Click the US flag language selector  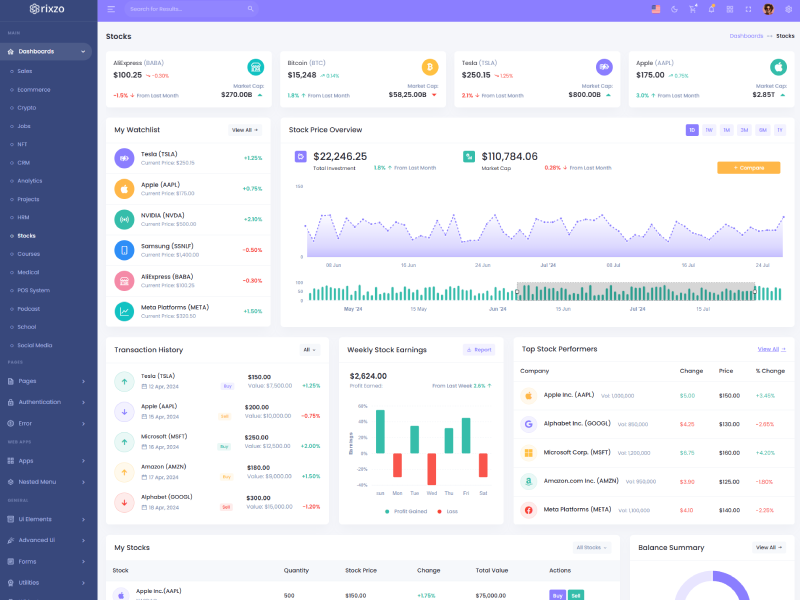(x=655, y=9)
